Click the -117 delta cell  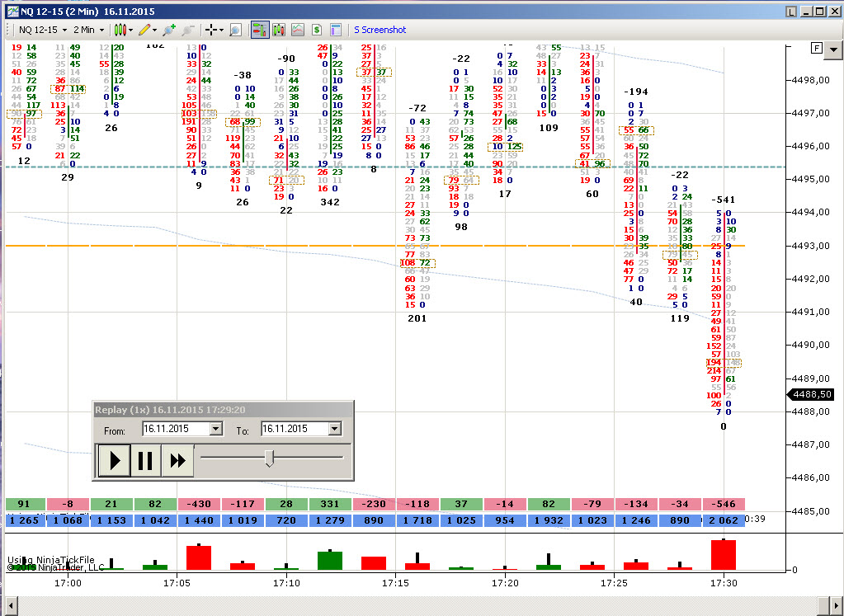tap(243, 504)
